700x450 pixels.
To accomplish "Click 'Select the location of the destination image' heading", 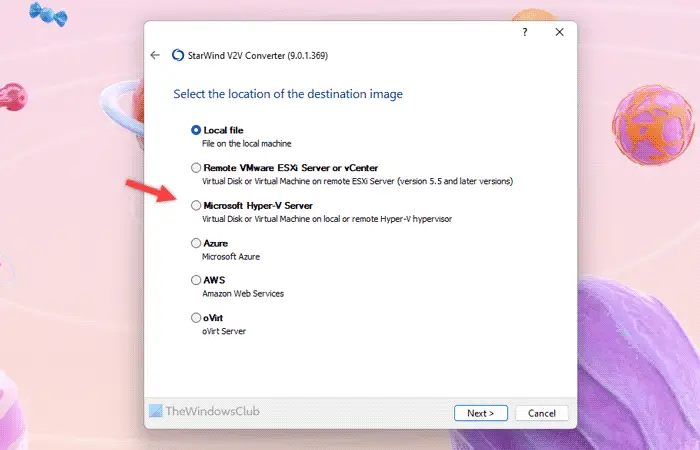I will (288, 94).
